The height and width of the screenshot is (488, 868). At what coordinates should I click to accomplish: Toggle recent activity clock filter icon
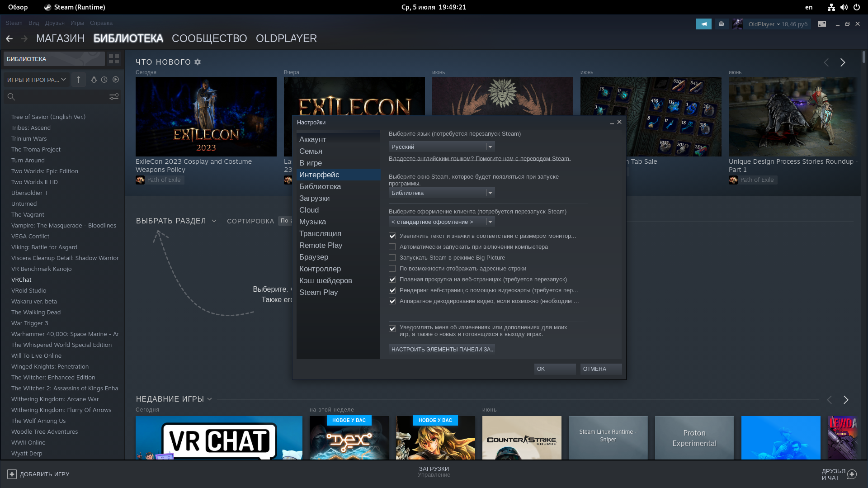point(104,80)
